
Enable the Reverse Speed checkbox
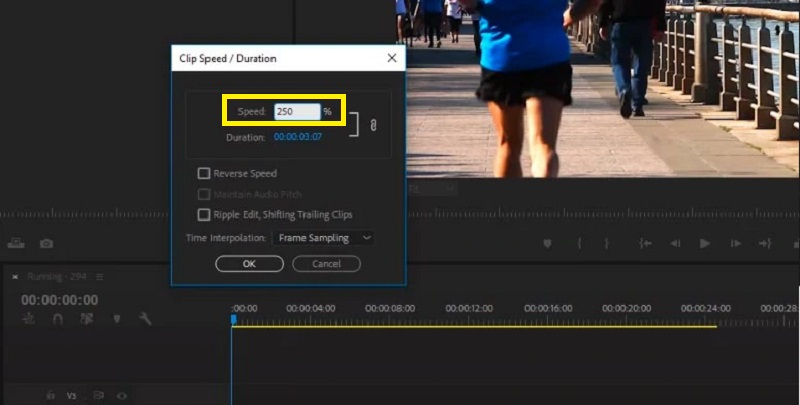(x=204, y=173)
